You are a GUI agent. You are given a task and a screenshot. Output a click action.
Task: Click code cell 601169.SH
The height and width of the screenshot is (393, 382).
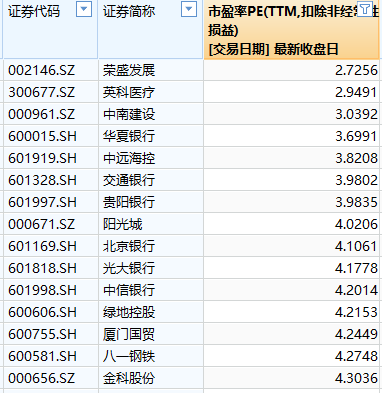(51, 246)
